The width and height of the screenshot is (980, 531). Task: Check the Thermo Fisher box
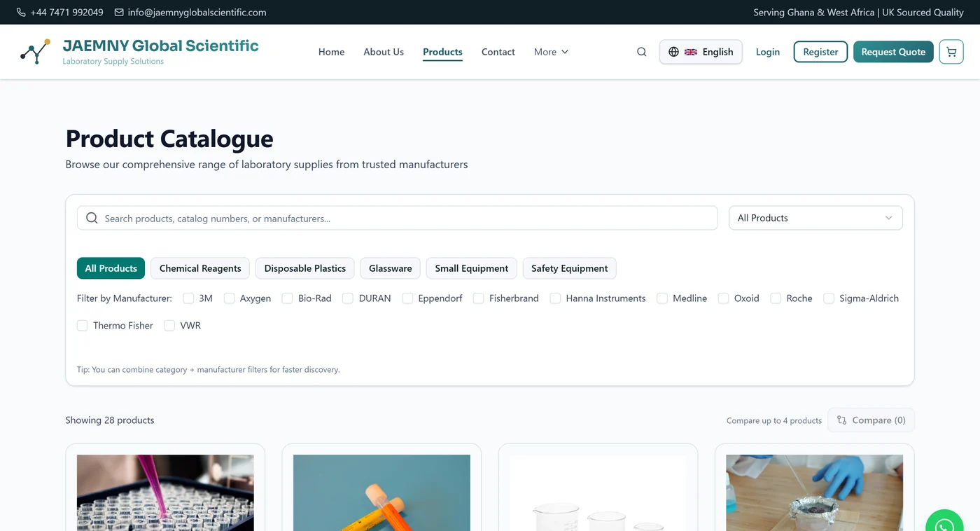83,326
